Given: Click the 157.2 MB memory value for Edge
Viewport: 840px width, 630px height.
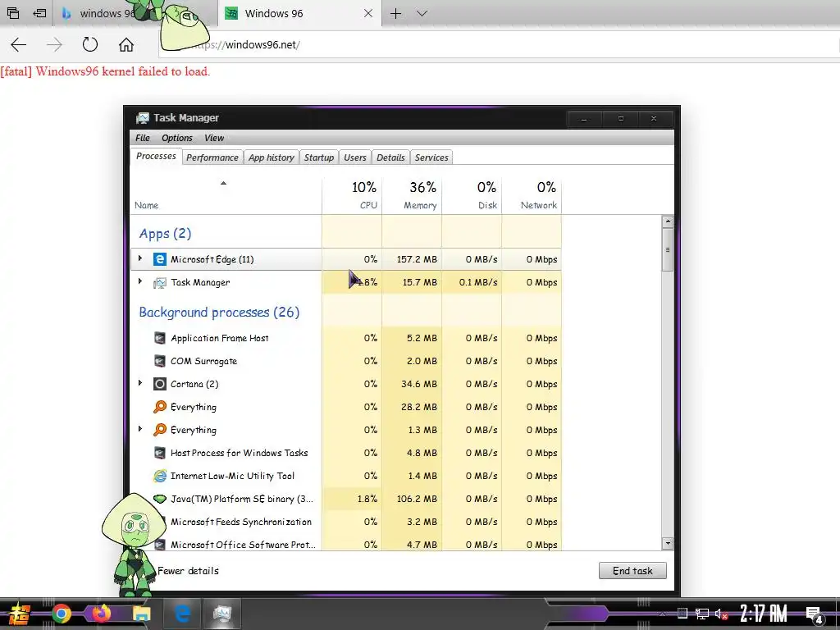Looking at the screenshot, I should pos(417,259).
